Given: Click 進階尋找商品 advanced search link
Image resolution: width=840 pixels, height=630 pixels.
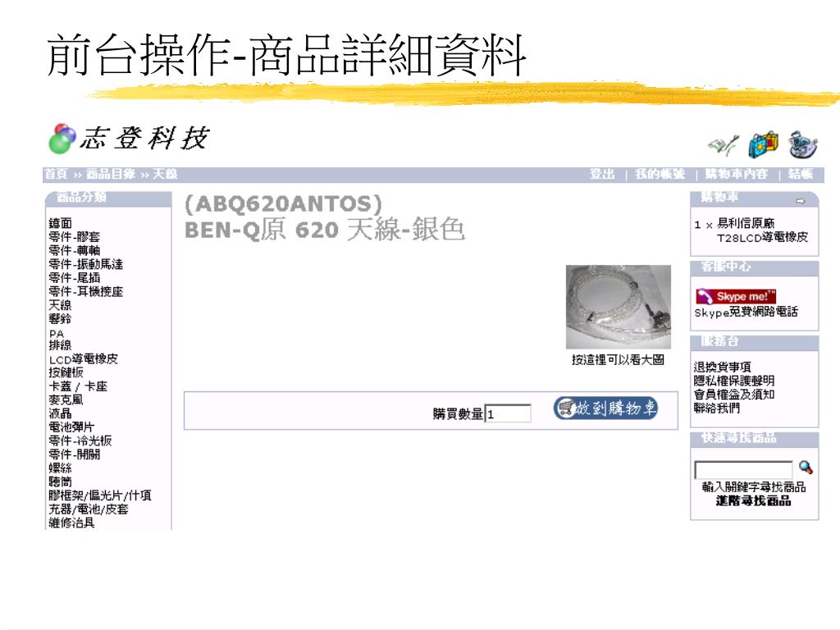Looking at the screenshot, I should 753,501.
